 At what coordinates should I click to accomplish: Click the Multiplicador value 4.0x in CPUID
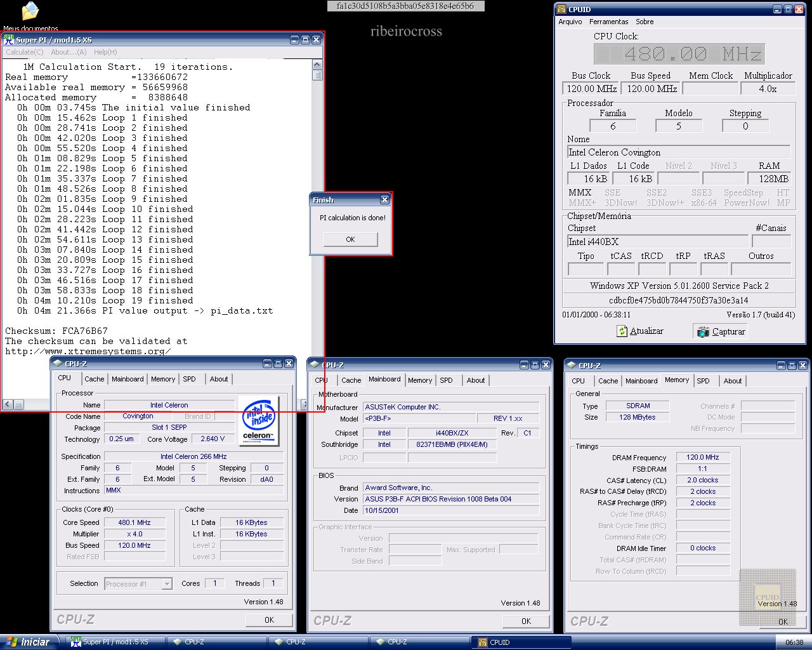[x=768, y=89]
